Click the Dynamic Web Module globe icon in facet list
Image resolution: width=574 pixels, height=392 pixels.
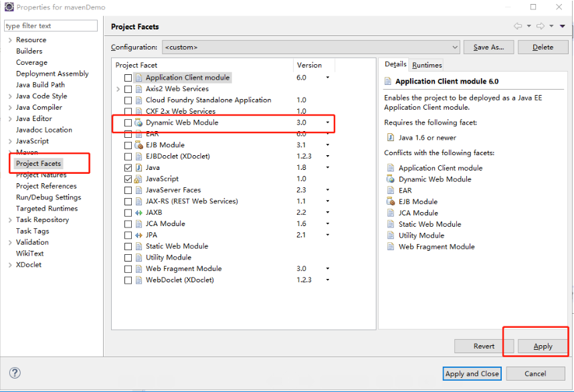pos(138,122)
